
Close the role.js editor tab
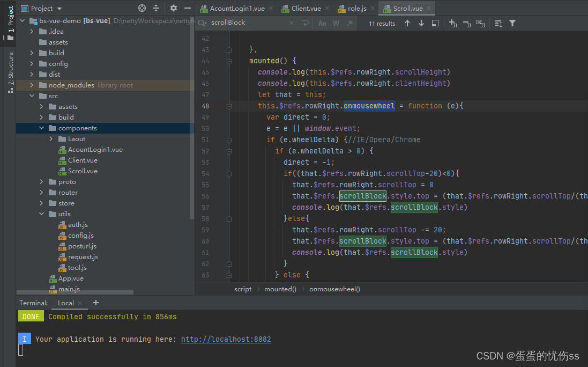pos(372,8)
